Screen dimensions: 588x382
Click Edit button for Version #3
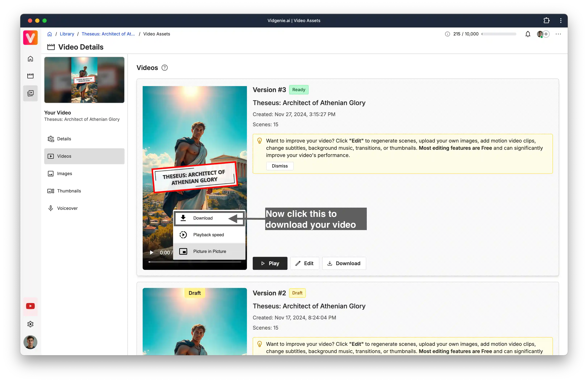(x=304, y=263)
